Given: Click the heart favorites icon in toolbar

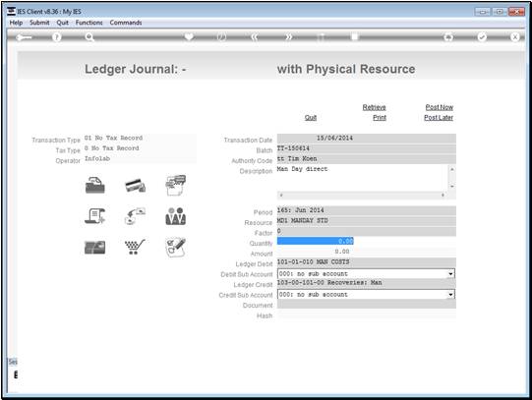Looking at the screenshot, I should click(189, 36).
